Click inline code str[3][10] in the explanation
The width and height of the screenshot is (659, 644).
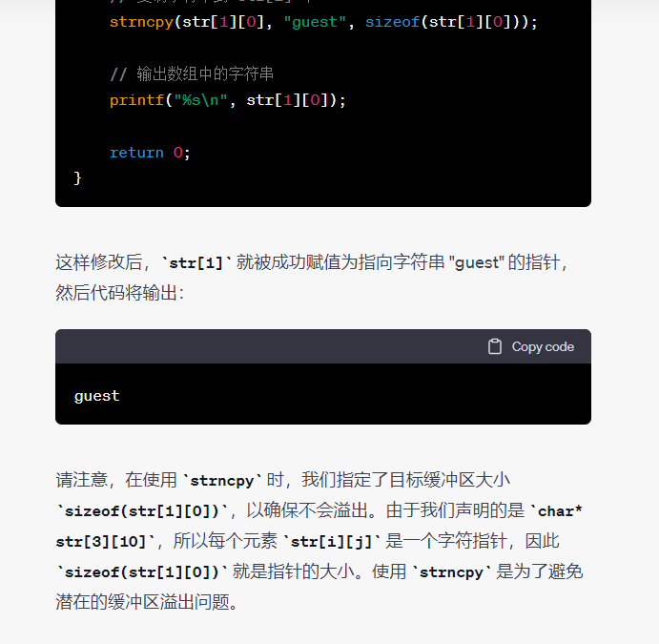pyautogui.click(x=105, y=541)
